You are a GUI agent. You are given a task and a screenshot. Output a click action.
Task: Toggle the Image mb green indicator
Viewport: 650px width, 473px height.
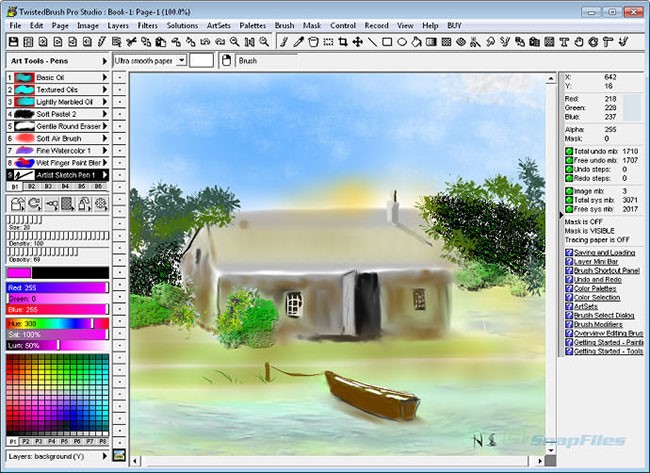click(x=569, y=191)
